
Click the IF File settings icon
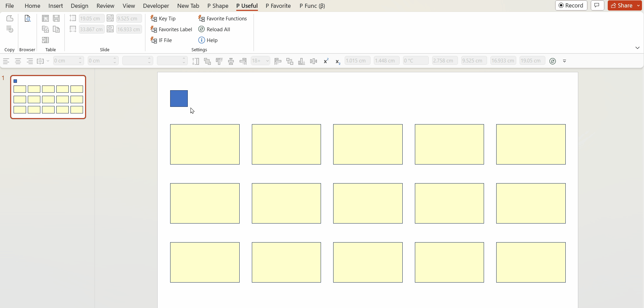[x=154, y=40]
